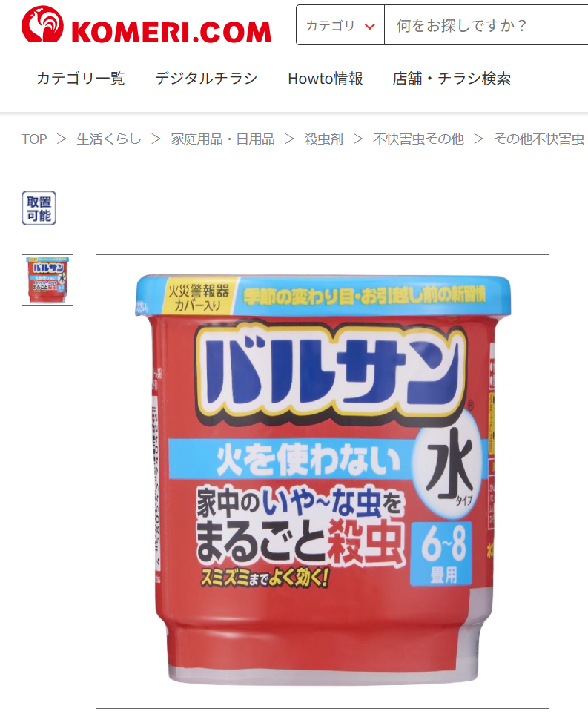
Task: Open the カテゴリ一覧 menu
Action: [81, 78]
